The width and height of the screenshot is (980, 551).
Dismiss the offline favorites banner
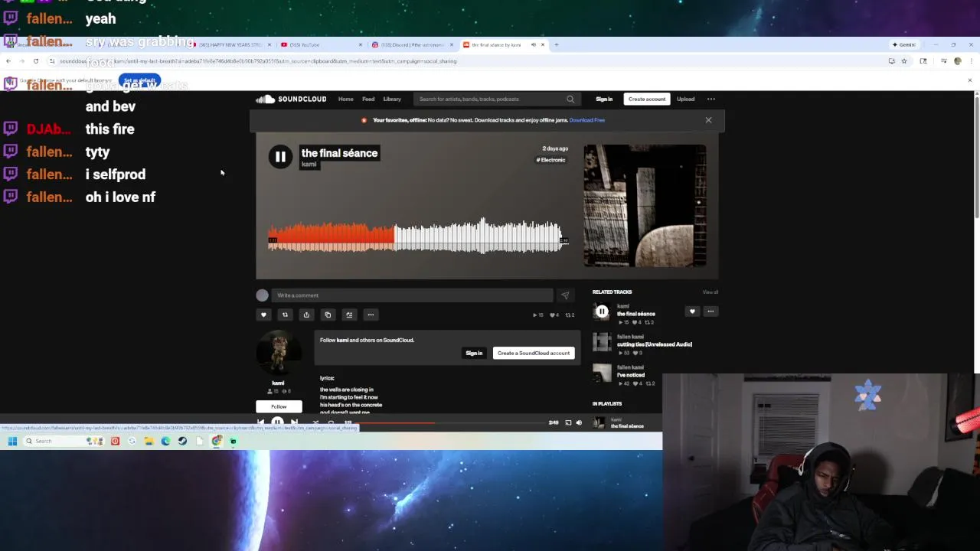point(708,120)
